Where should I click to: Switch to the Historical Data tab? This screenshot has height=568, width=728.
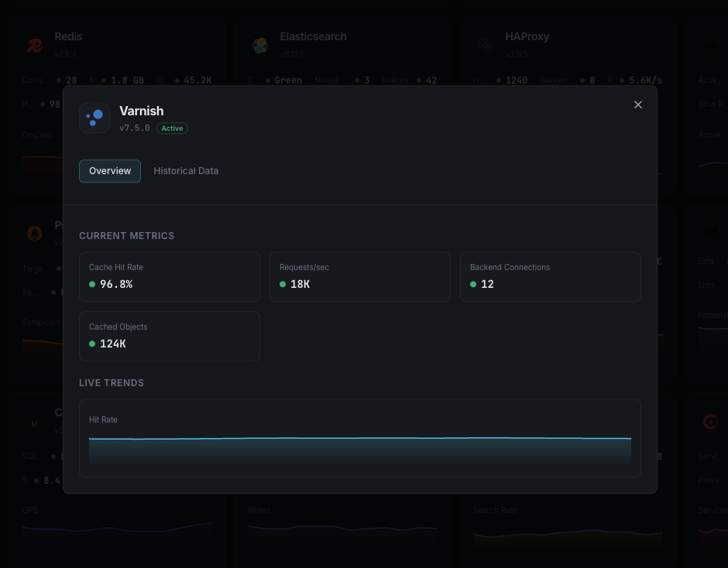[x=186, y=170]
